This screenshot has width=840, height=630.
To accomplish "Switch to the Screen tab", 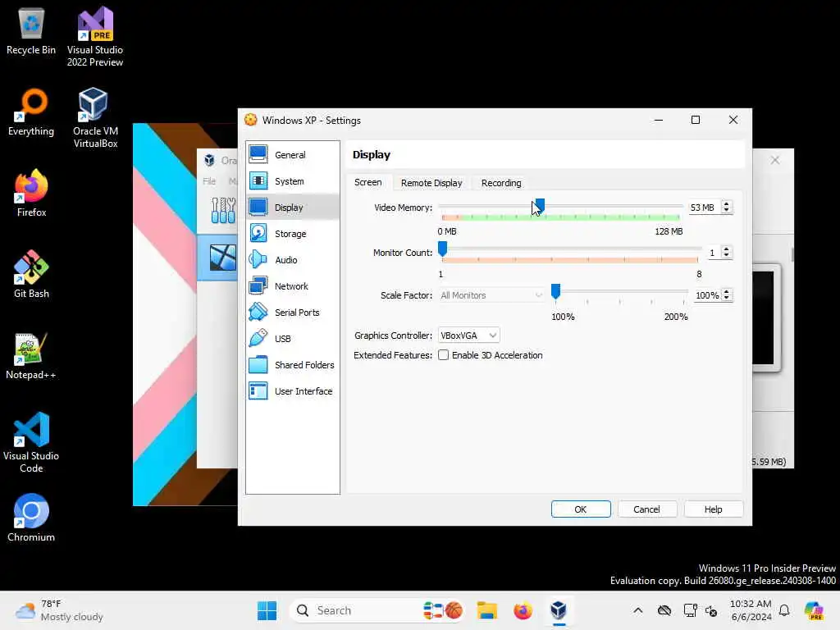I will (x=368, y=182).
